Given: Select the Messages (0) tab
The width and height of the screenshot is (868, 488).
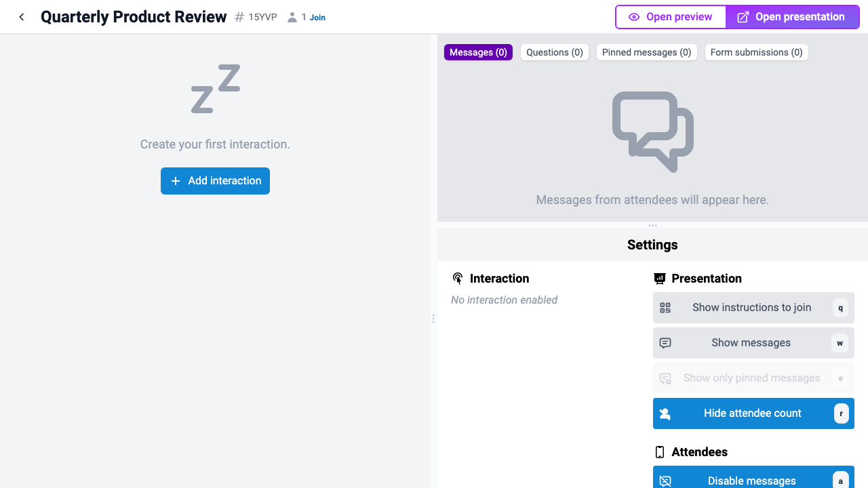Looking at the screenshot, I should tap(478, 52).
